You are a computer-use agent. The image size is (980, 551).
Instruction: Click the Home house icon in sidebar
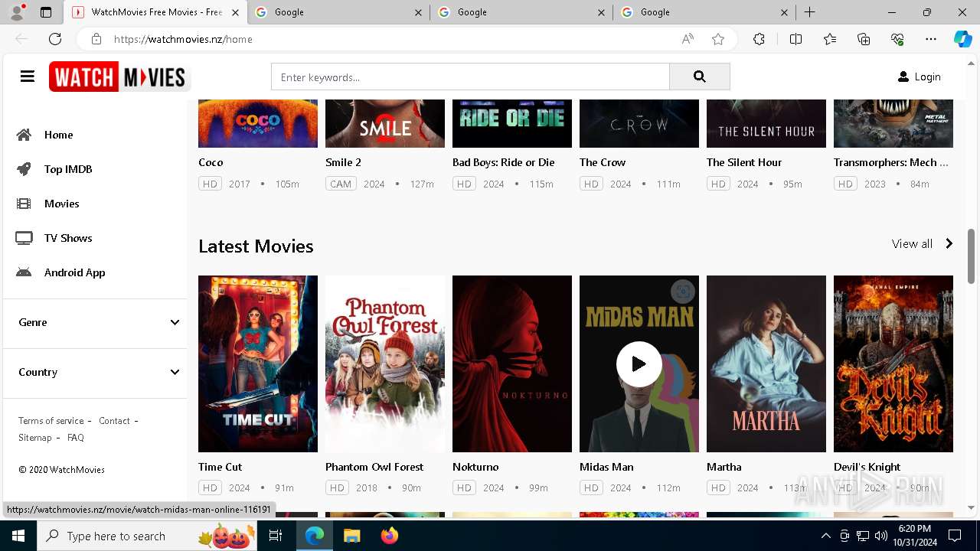tap(24, 135)
